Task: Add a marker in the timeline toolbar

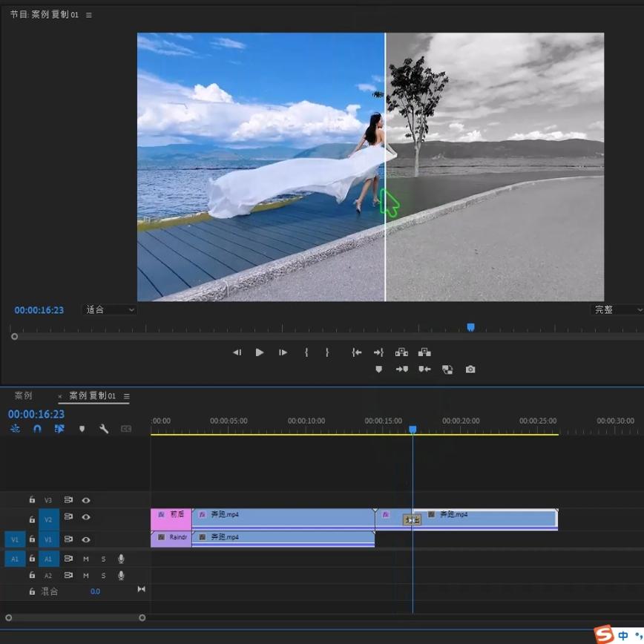Action: 82,429
